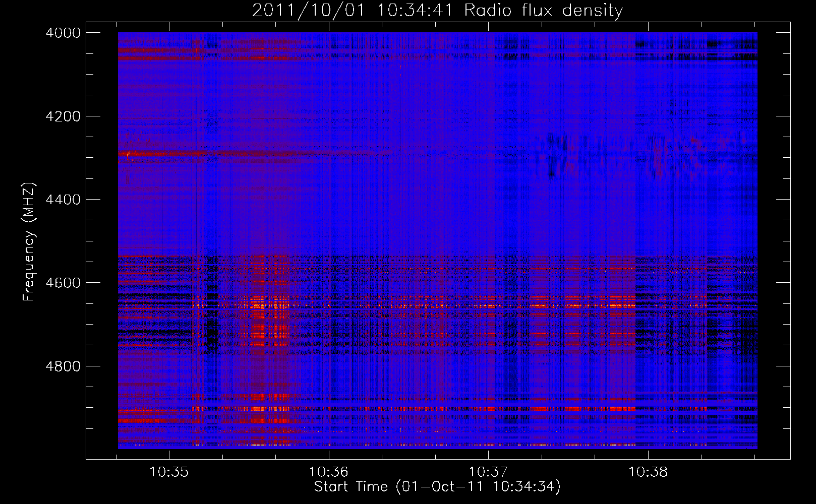Click the '10:37' time axis label
The width and height of the screenshot is (816, 504).
[x=488, y=472]
